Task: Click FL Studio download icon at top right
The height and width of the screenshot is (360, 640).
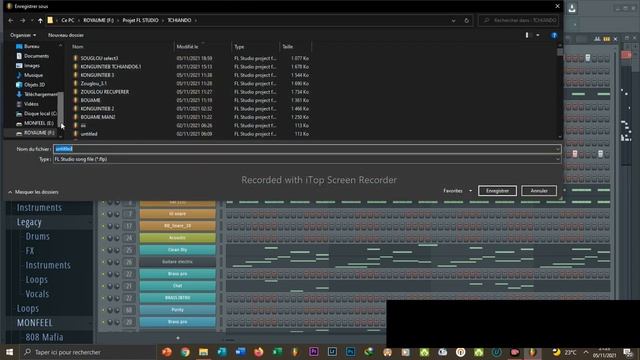Action: pos(572,8)
